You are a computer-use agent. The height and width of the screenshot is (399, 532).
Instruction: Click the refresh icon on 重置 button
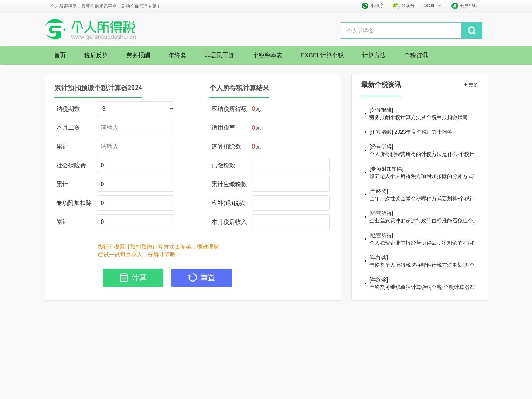point(192,278)
